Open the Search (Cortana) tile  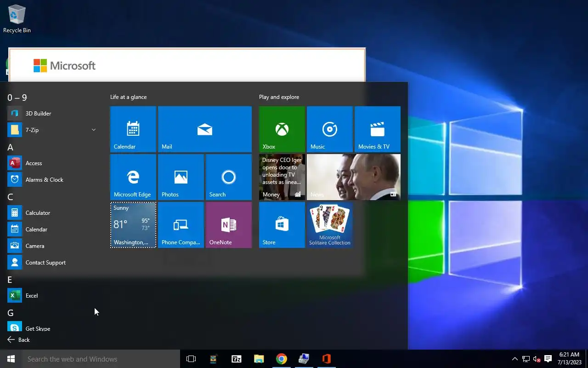pyautogui.click(x=229, y=177)
